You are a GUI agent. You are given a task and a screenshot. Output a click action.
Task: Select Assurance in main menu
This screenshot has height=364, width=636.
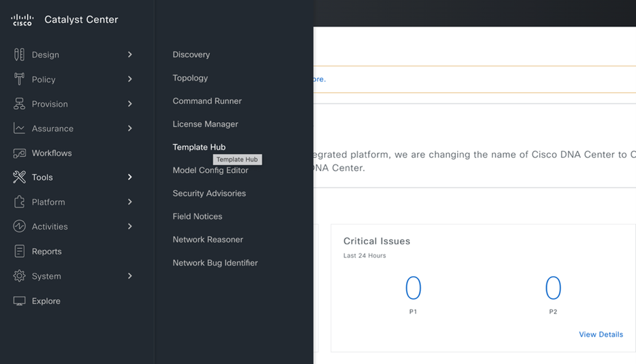(x=52, y=129)
